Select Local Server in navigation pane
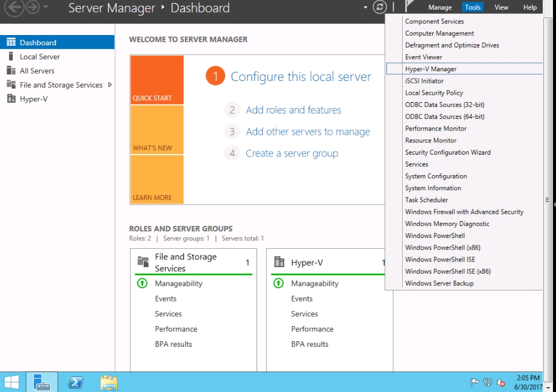556x392 pixels. [57, 56]
